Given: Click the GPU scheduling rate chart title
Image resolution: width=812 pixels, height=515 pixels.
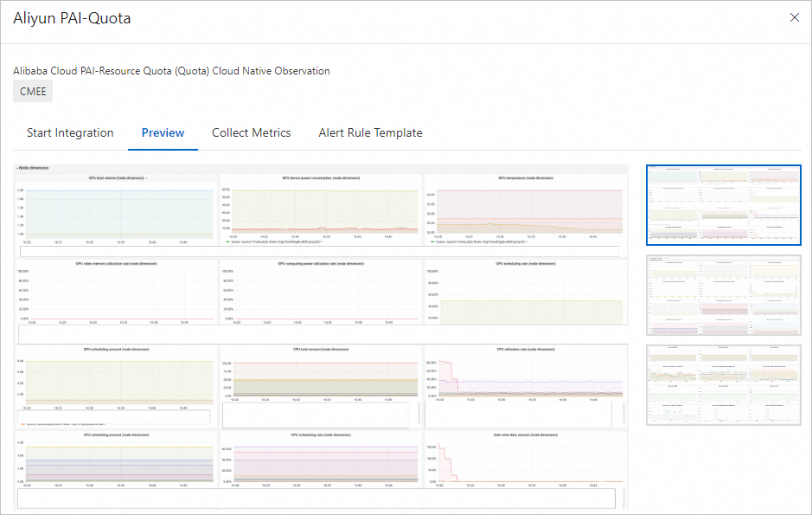Looking at the screenshot, I should 526,264.
